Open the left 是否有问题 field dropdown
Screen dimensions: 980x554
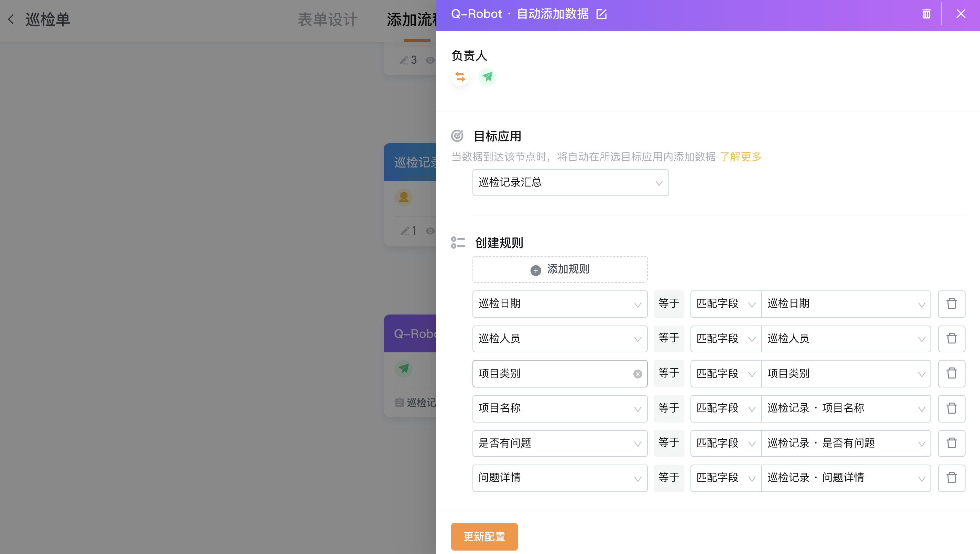click(559, 443)
